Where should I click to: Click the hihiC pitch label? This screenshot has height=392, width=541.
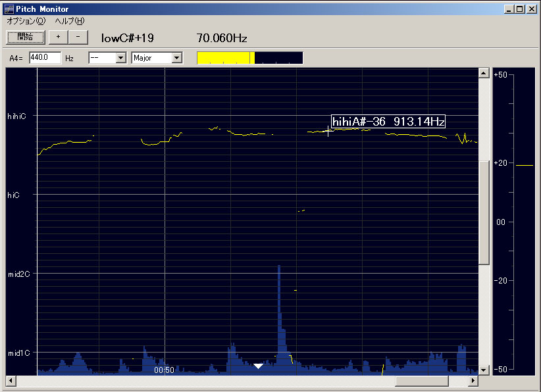17,116
